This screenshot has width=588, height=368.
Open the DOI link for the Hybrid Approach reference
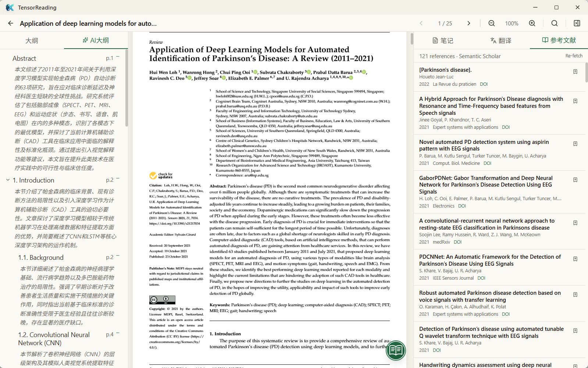(506, 127)
